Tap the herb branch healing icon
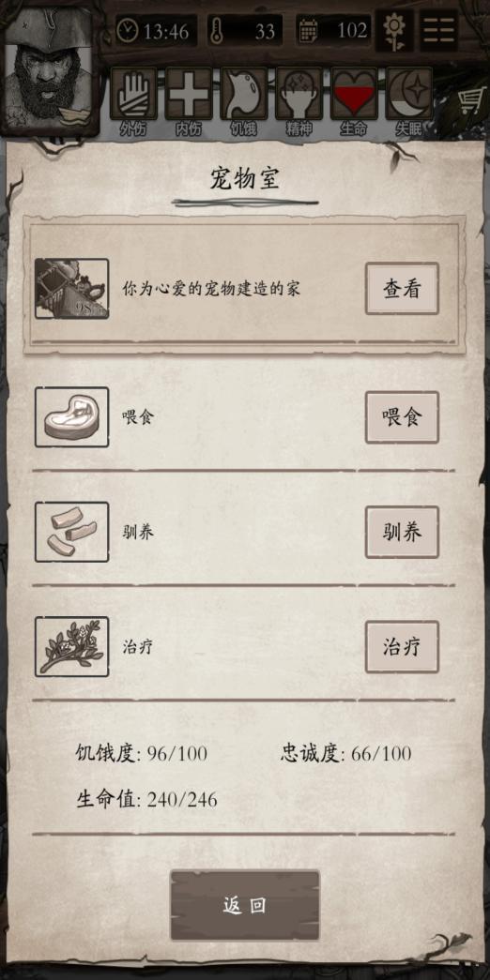The height and width of the screenshot is (980, 490). click(72, 646)
